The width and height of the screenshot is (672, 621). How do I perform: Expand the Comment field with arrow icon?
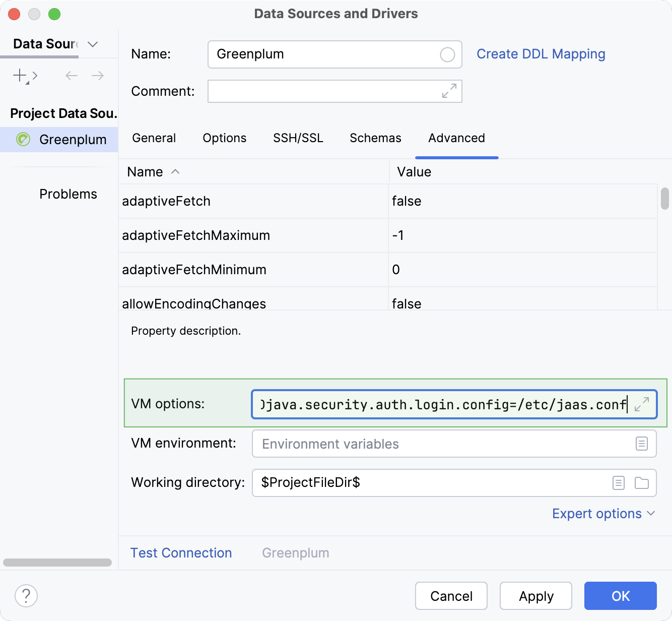click(x=448, y=91)
